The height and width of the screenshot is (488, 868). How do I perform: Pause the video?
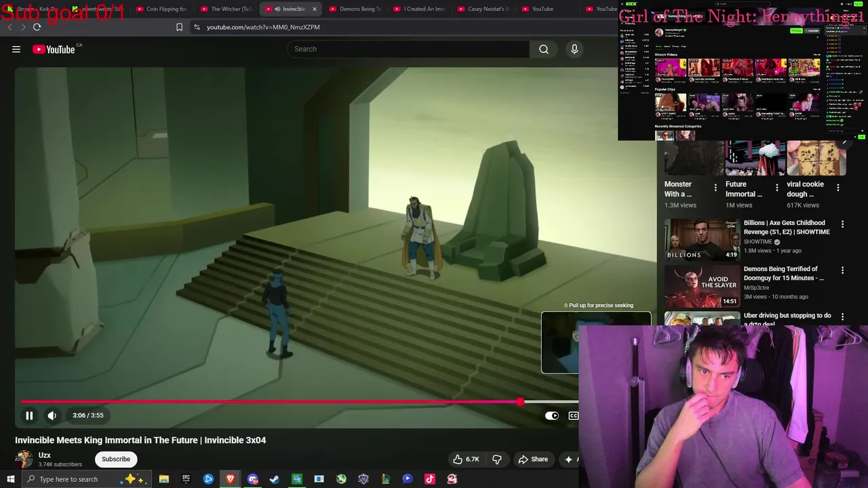[29, 415]
